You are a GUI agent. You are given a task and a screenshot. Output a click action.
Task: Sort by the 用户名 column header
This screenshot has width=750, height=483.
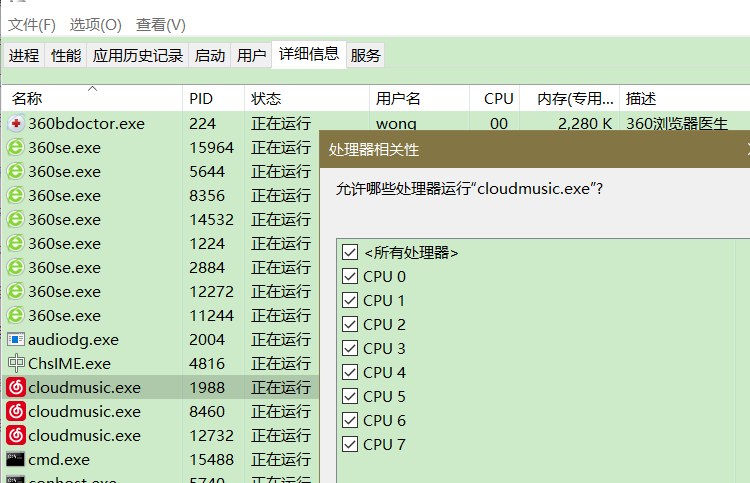[x=419, y=99]
